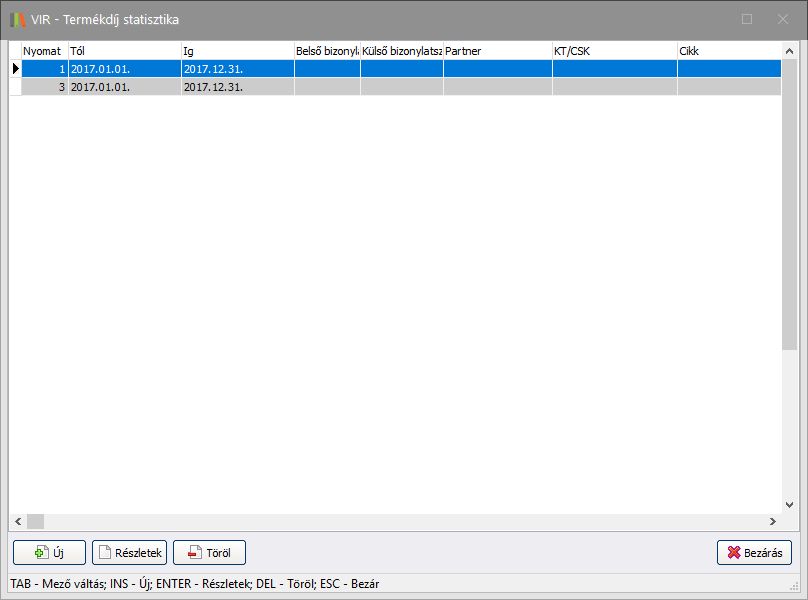Open Részletek for the selected record
Screen dimensions: 808x600
tap(129, 552)
